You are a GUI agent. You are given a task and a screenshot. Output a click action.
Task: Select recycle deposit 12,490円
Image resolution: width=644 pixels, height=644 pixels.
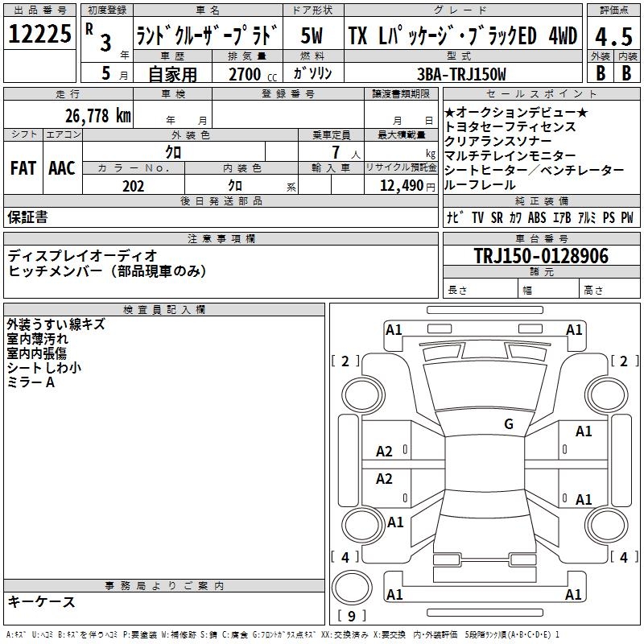[x=407, y=186]
